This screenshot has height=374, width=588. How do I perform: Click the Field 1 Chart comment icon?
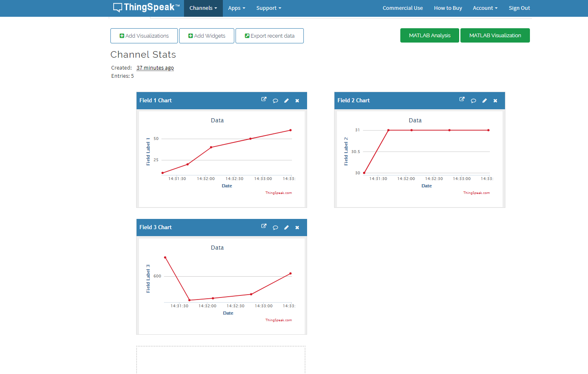tap(275, 101)
